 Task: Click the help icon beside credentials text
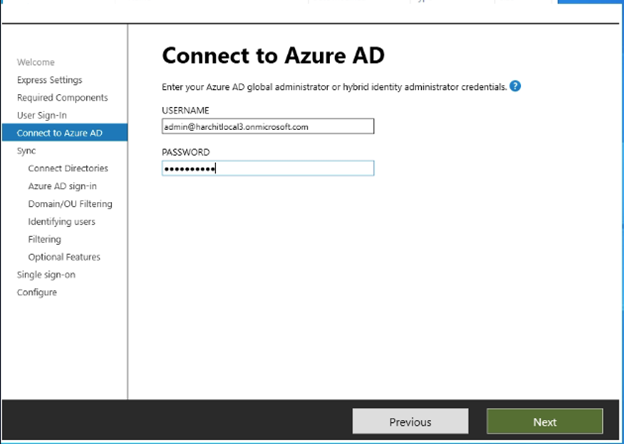click(x=515, y=86)
